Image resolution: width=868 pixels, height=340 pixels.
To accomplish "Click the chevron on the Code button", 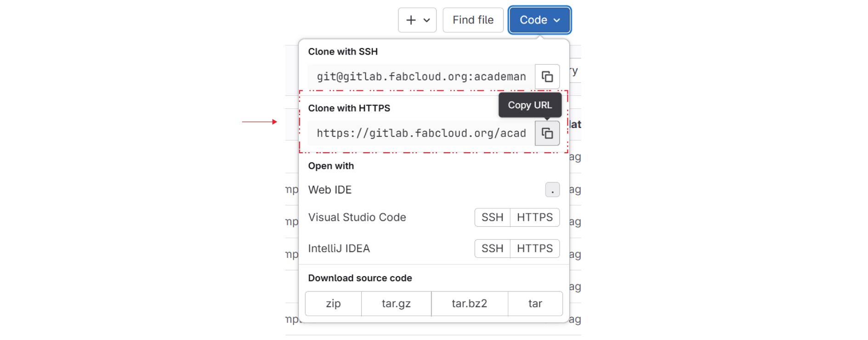I will (557, 20).
